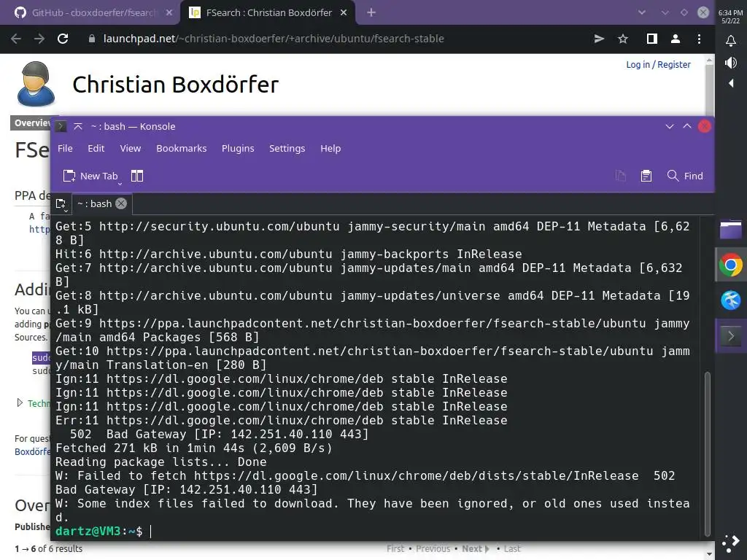Click the dartz@VM3 terminal prompt
The height and width of the screenshot is (560, 747).
click(x=98, y=531)
